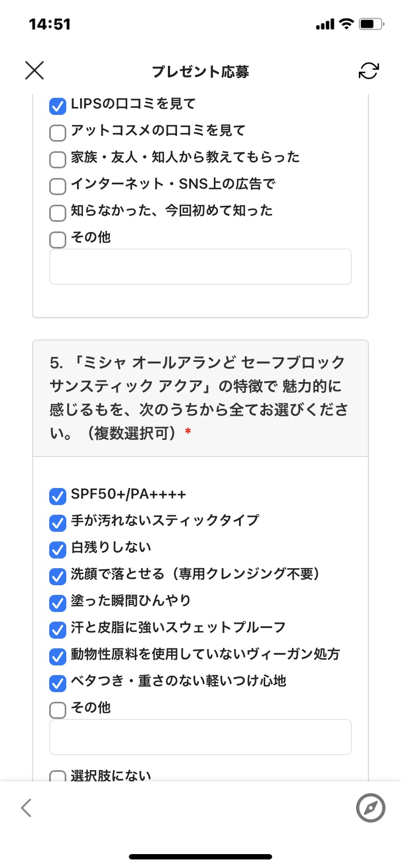Close the プレゼント応募 page with X
401x868 pixels.
35,71
